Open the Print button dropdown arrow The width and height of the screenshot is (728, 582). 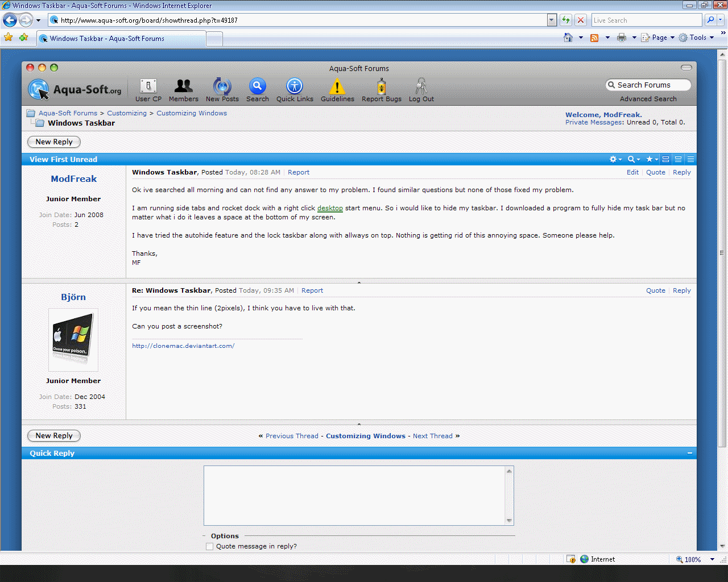click(634, 38)
